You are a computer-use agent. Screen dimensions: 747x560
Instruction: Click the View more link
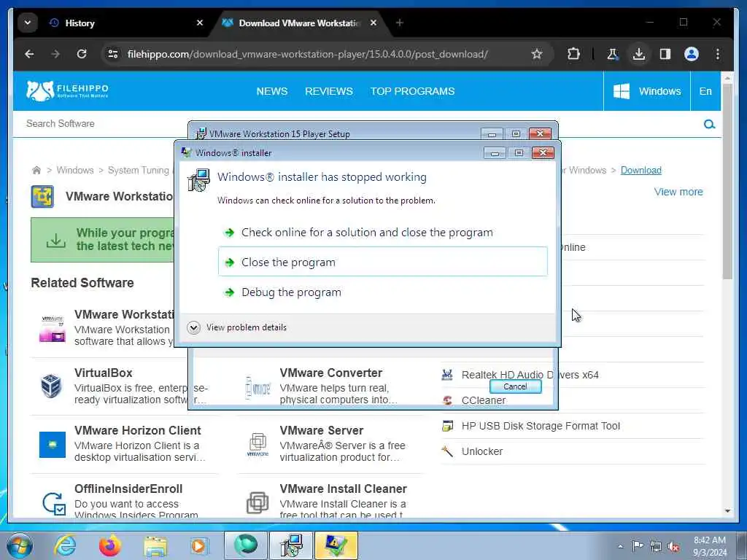[678, 192]
